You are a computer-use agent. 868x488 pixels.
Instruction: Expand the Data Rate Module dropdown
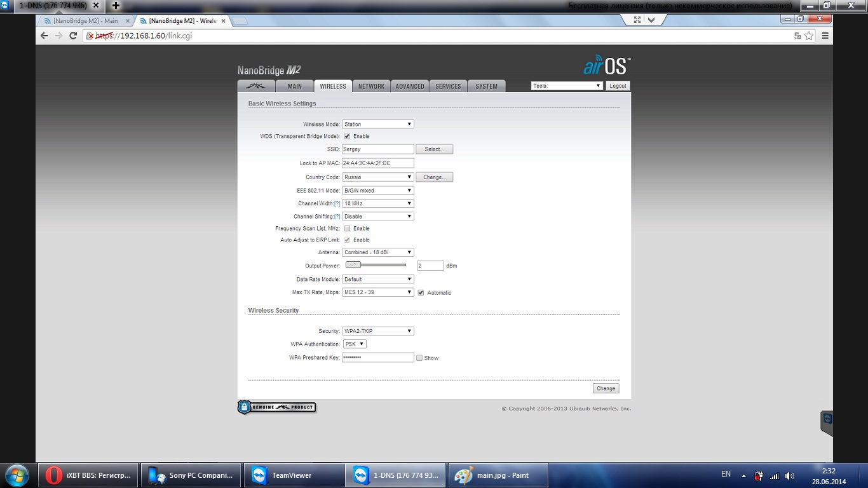click(378, 279)
